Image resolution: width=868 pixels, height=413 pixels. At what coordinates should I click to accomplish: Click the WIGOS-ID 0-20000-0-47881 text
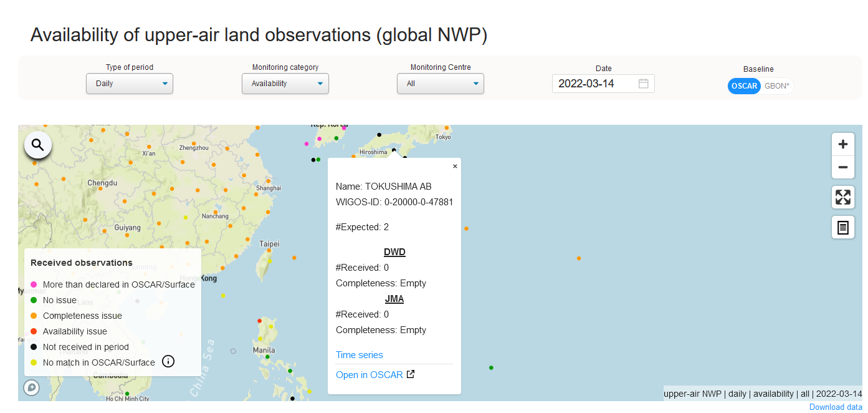point(394,202)
